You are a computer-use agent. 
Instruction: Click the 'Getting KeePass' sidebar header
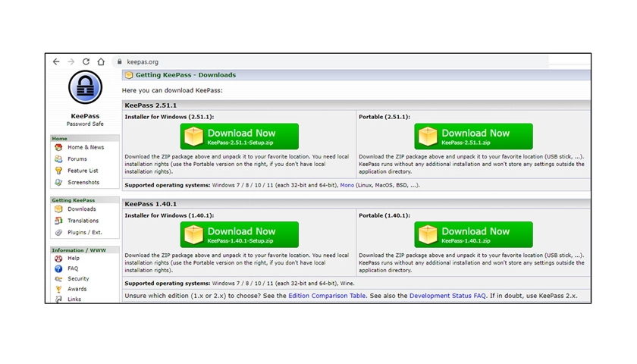point(74,200)
